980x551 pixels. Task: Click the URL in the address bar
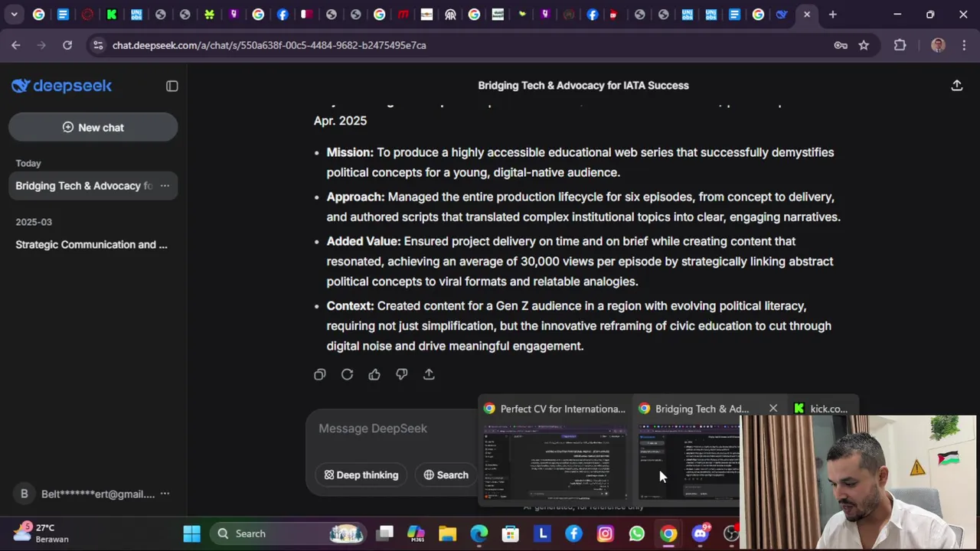point(269,45)
